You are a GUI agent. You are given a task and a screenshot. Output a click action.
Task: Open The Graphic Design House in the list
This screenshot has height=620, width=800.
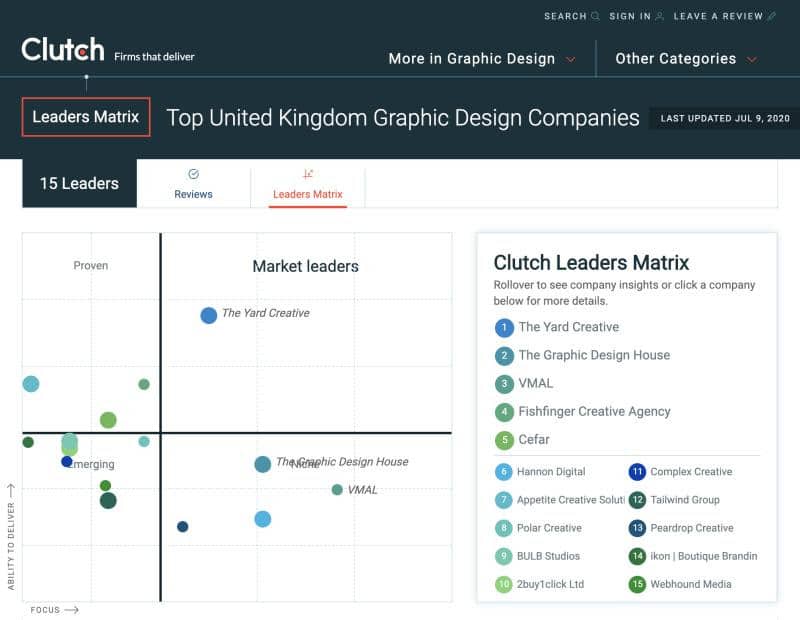pos(594,355)
